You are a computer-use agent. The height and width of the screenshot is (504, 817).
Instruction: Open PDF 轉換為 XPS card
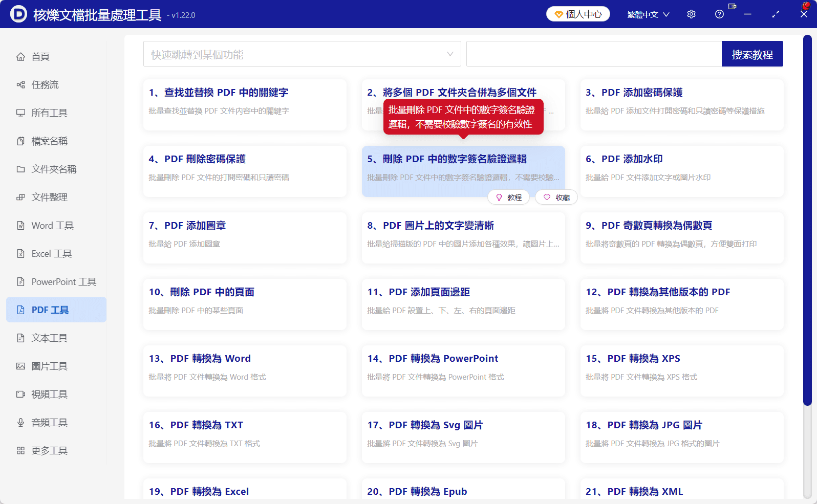[682, 371]
